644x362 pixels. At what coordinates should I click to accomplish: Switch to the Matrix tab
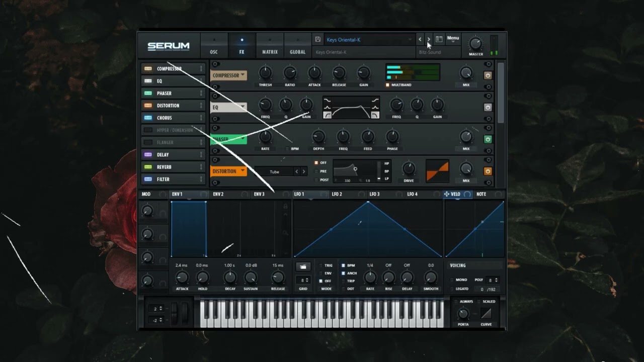[270, 45]
